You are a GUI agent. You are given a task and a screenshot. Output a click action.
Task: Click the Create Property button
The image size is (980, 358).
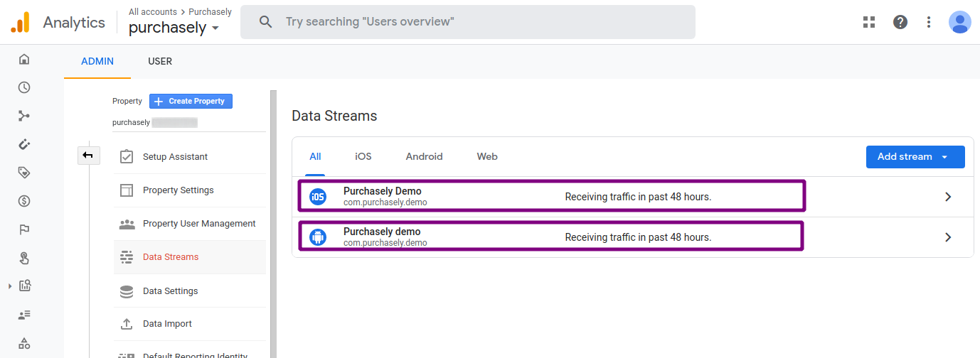pyautogui.click(x=191, y=102)
